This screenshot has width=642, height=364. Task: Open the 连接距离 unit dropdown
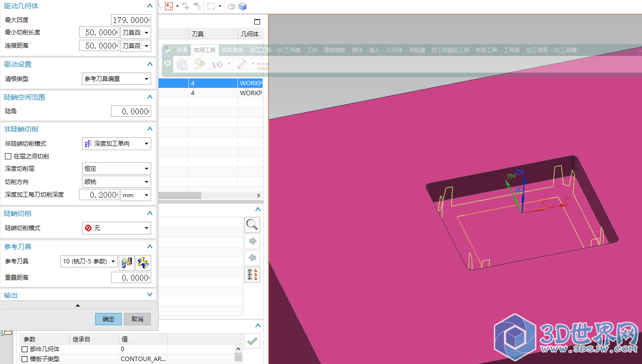[136, 46]
